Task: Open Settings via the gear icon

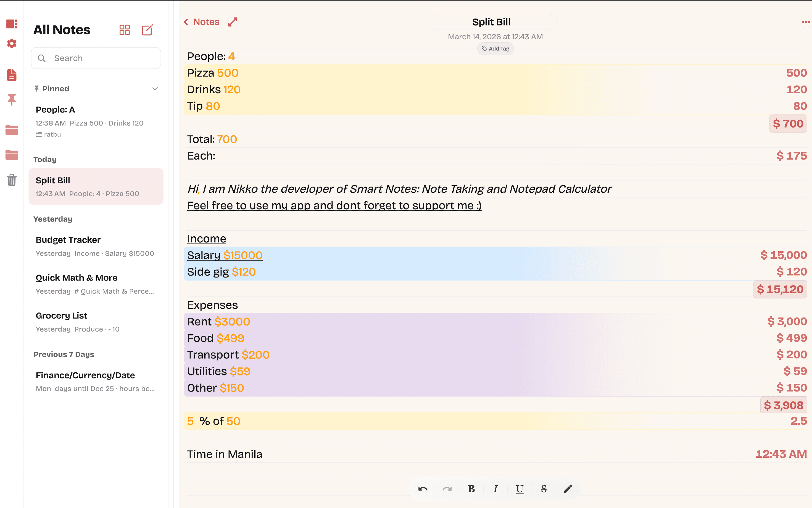Action: click(11, 43)
